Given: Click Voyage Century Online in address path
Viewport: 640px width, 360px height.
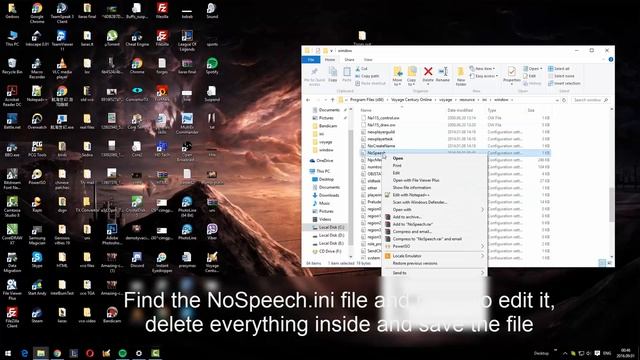Looking at the screenshot, I should [411, 100].
